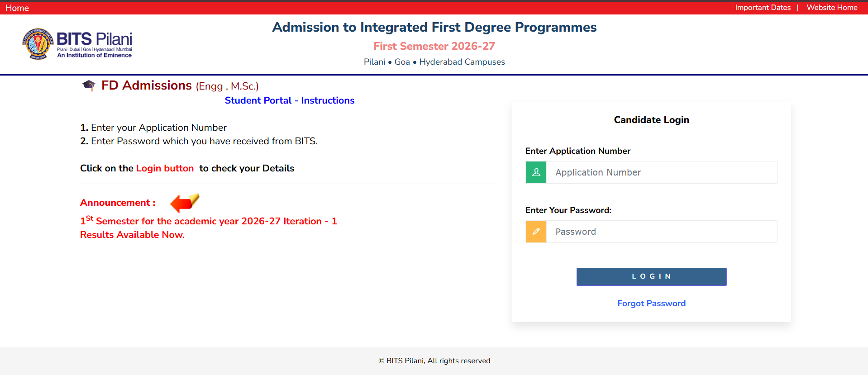Open the Important Dates link
868x375 pixels.
coord(763,8)
